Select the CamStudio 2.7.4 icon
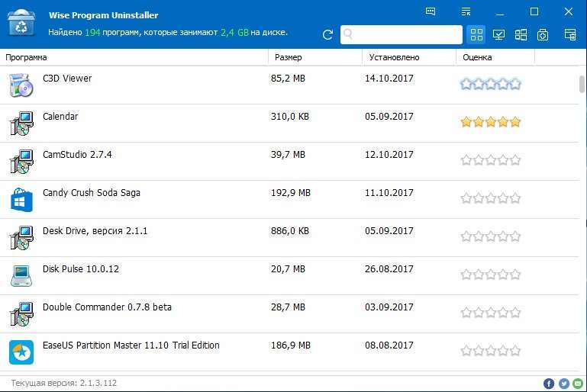The image size is (587, 392). coord(21,161)
